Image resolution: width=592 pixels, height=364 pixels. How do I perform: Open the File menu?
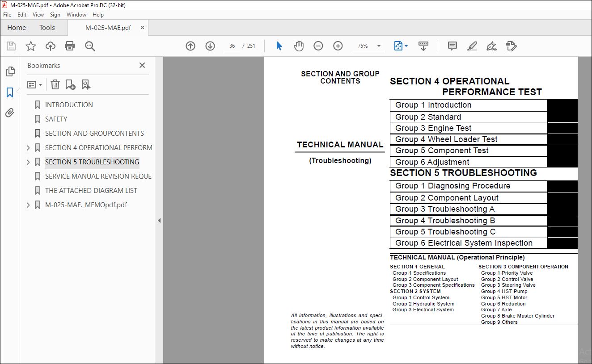[7, 15]
